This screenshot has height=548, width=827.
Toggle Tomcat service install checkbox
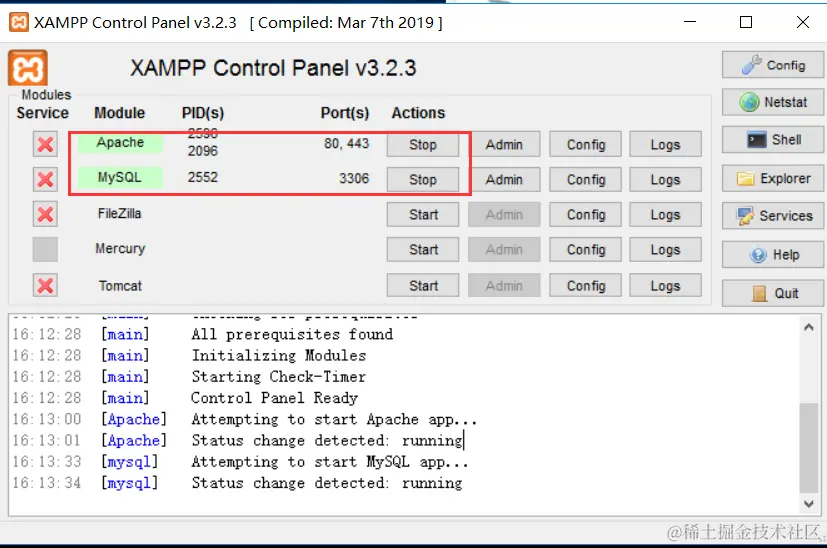[45, 285]
